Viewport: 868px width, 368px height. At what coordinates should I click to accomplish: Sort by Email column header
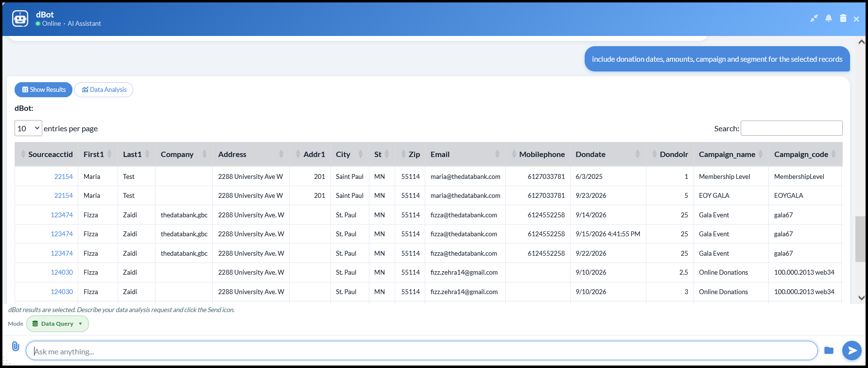(465, 154)
